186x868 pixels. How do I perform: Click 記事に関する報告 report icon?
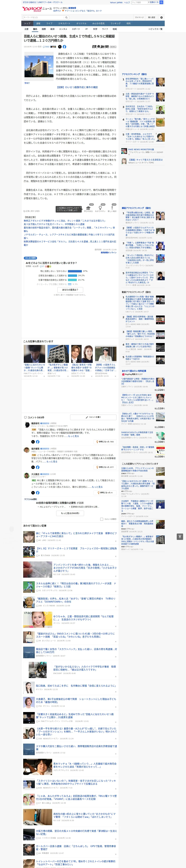[x=32, y=211]
